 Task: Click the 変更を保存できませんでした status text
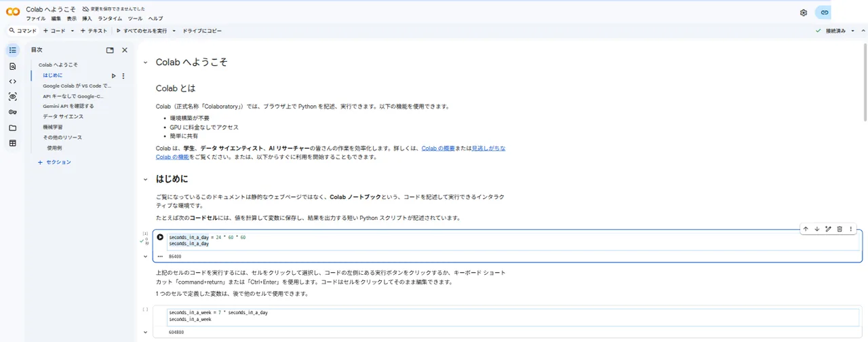118,9
